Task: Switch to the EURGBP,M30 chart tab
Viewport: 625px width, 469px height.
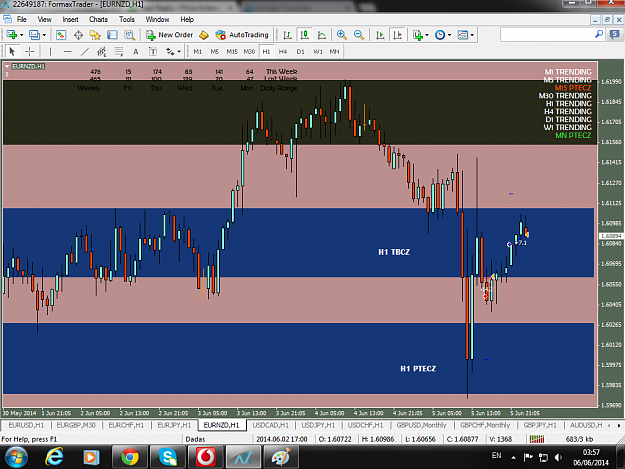Action: pos(76,425)
